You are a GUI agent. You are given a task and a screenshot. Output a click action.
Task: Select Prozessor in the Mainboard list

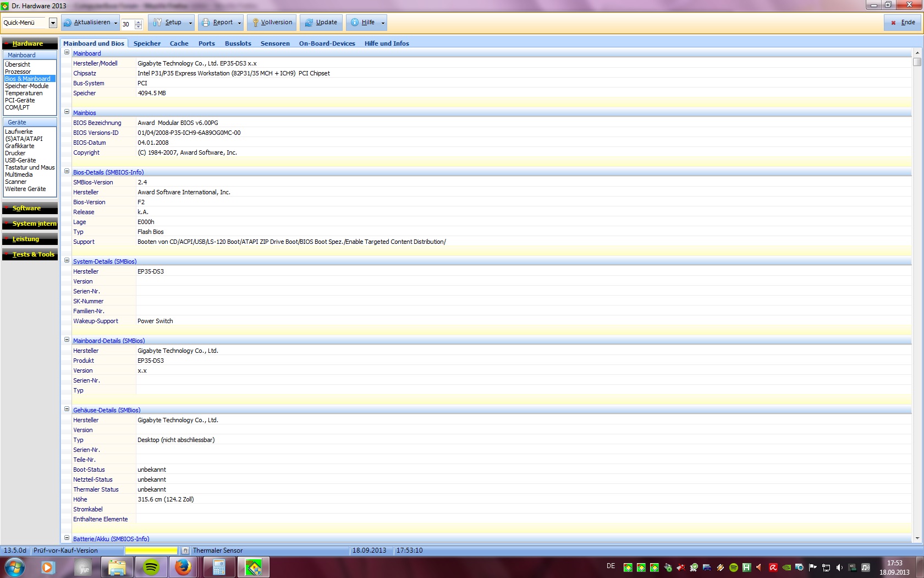(18, 72)
